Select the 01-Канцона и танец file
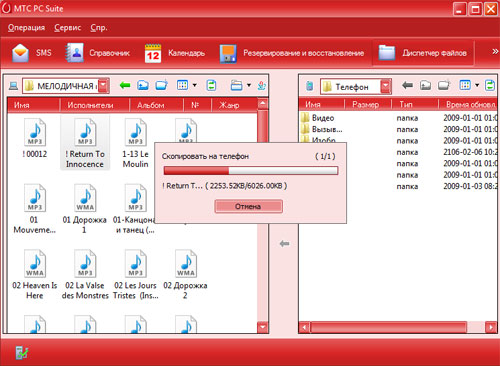 point(134,209)
